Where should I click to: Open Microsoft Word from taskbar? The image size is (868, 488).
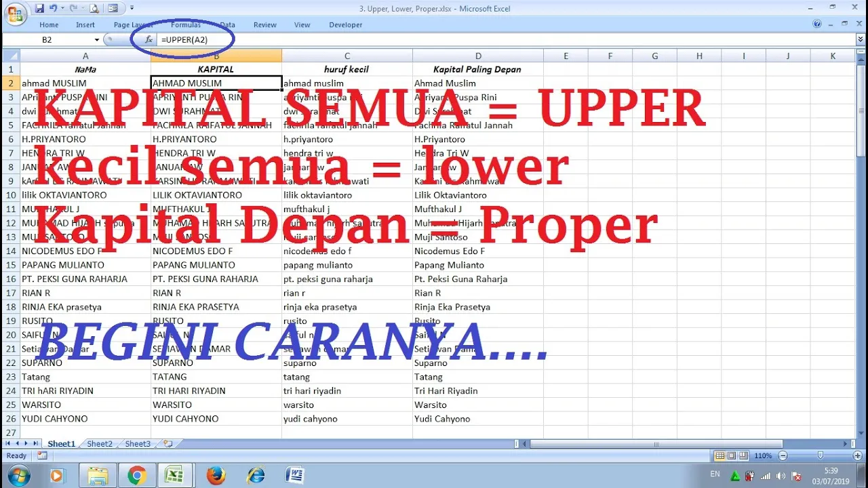[295, 475]
